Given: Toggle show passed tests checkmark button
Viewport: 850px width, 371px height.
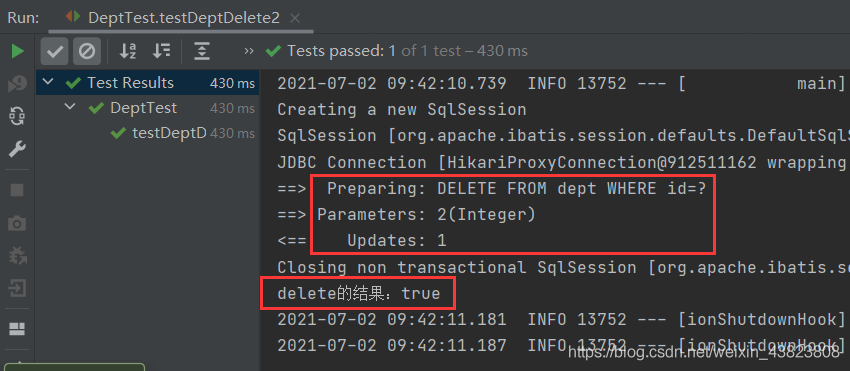Looking at the screenshot, I should (x=54, y=52).
